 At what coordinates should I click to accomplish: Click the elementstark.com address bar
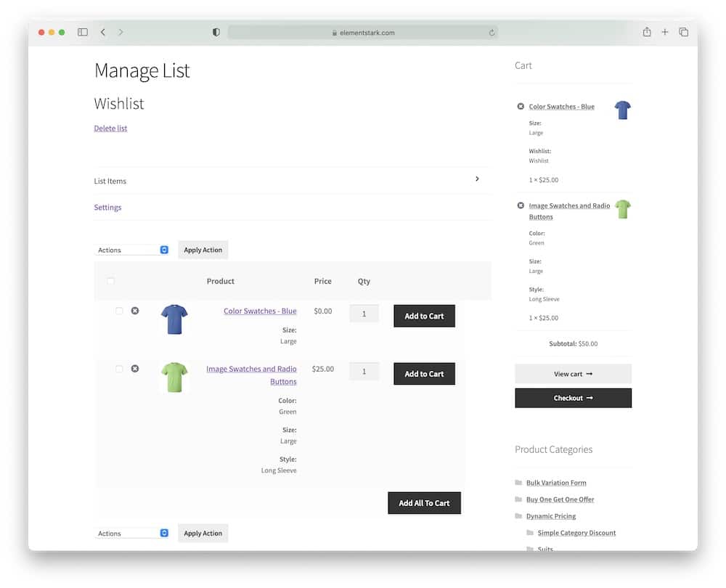click(x=363, y=33)
